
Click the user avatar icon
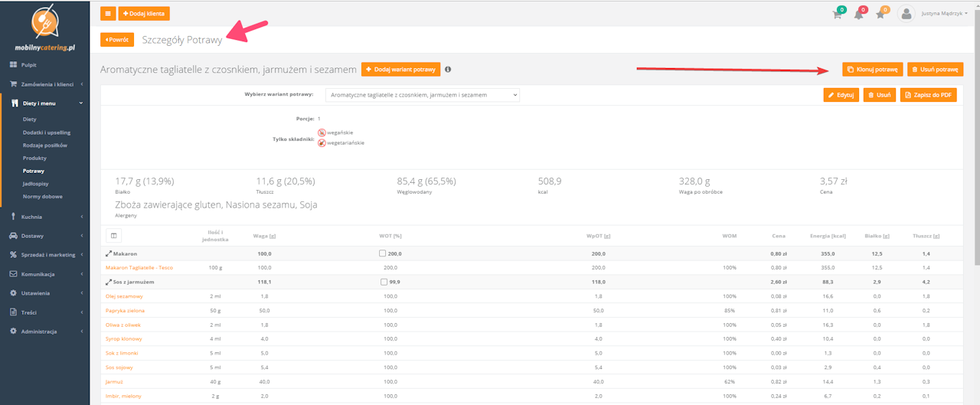coord(906,14)
